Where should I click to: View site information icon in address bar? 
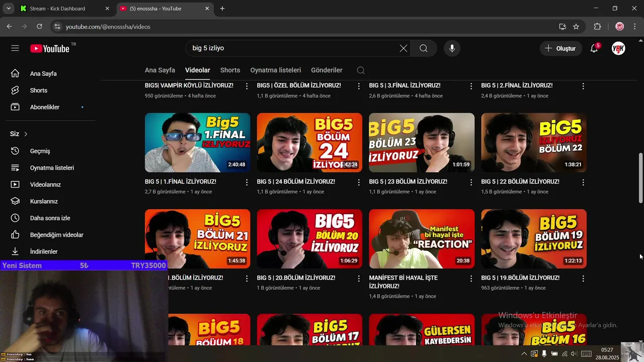[x=57, y=27]
